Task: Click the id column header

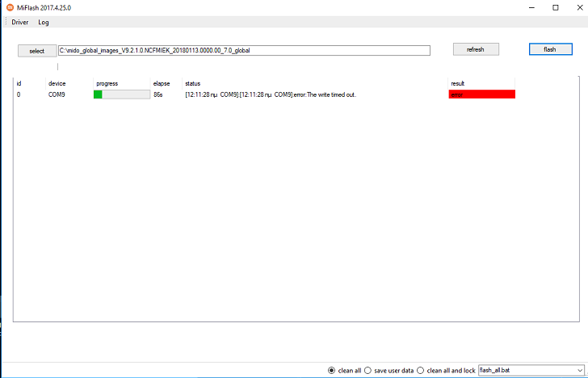Action: pos(30,84)
